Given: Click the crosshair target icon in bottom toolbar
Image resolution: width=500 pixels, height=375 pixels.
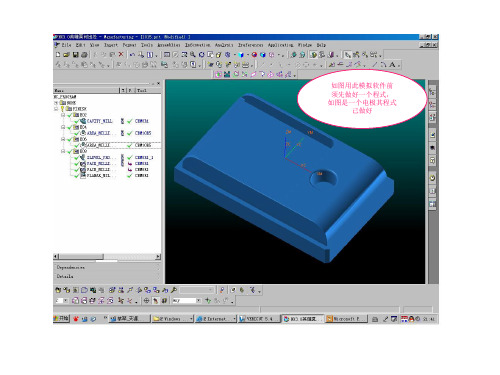Looking at the screenshot, I should click(146, 300).
